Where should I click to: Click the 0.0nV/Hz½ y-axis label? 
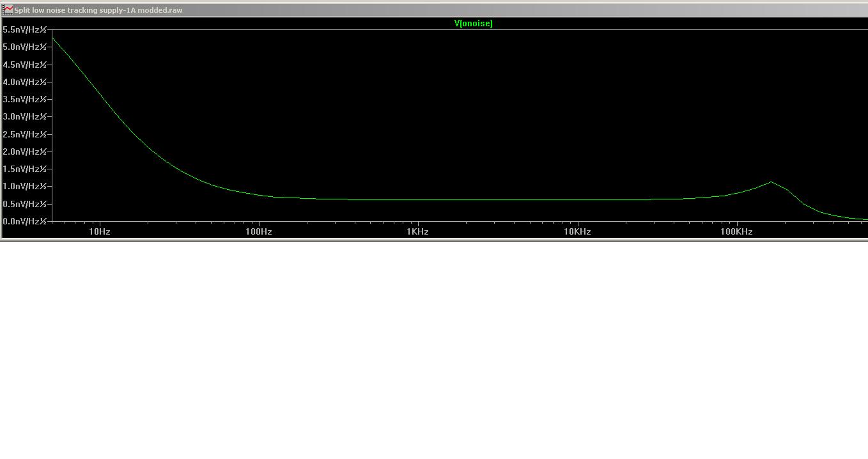25,221
